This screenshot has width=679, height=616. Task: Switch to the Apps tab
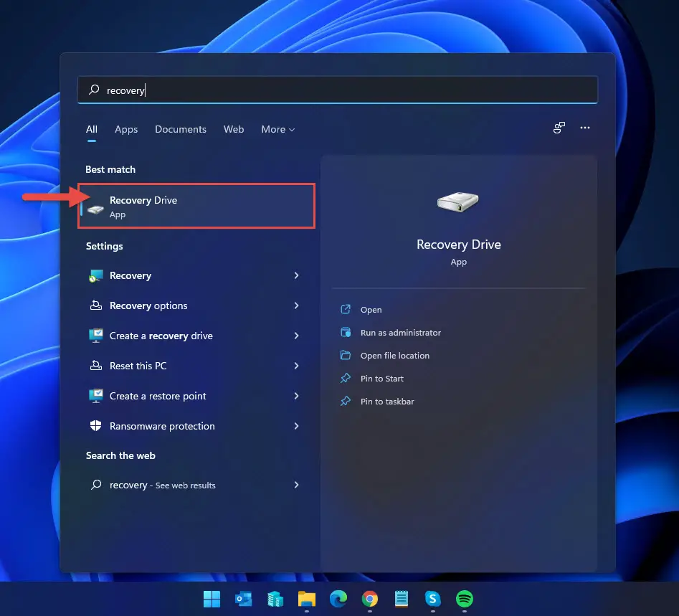(x=126, y=129)
